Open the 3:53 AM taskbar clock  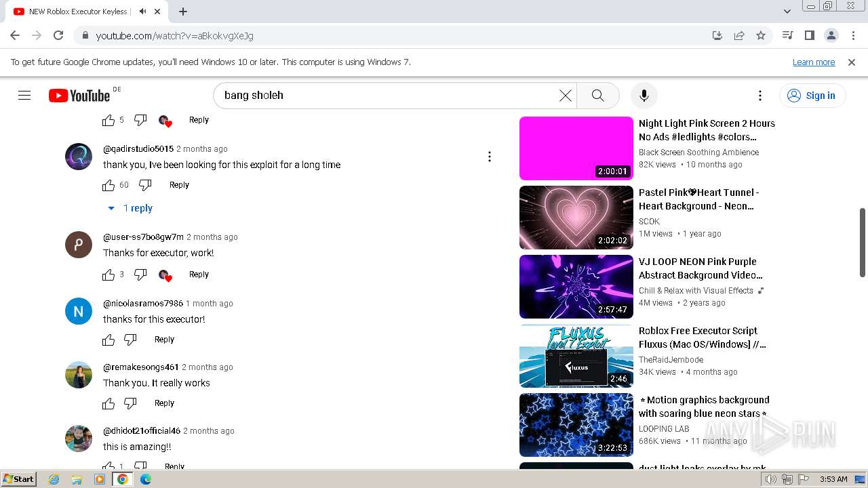pos(833,479)
